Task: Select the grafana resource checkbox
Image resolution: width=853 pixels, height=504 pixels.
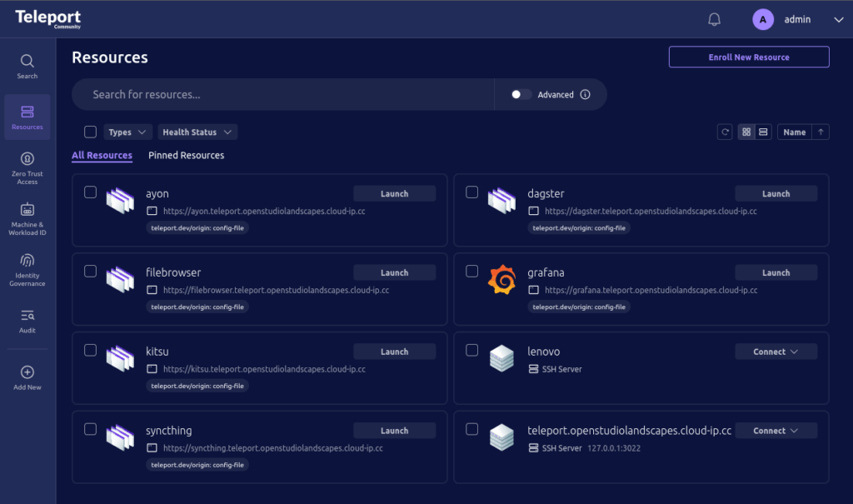Action: coord(472,272)
